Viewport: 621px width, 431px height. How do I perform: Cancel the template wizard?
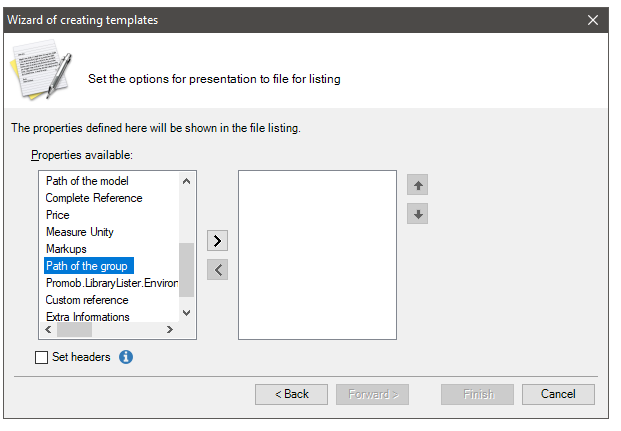pyautogui.click(x=558, y=394)
